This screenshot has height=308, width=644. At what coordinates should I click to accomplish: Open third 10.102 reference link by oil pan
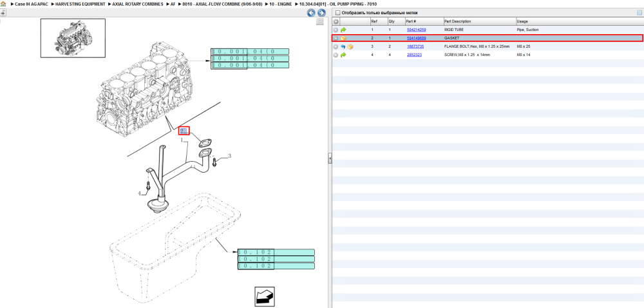pos(276,266)
